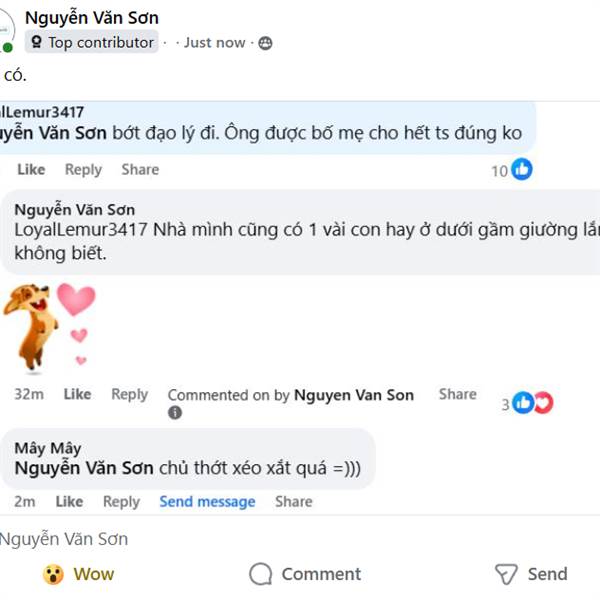Screen dimensions: 600x600
Task: Open Nguyễn Văn Sơn profile from post header
Action: pyautogui.click(x=91, y=17)
